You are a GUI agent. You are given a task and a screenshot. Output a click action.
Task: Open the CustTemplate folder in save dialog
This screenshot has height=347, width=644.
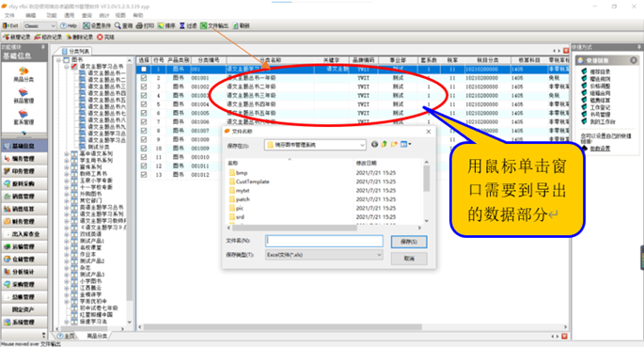click(x=249, y=181)
